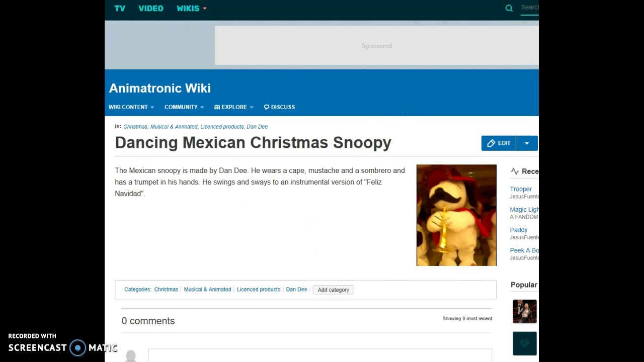
Task: Click the EXPLORE book icon
Action: coord(217,107)
